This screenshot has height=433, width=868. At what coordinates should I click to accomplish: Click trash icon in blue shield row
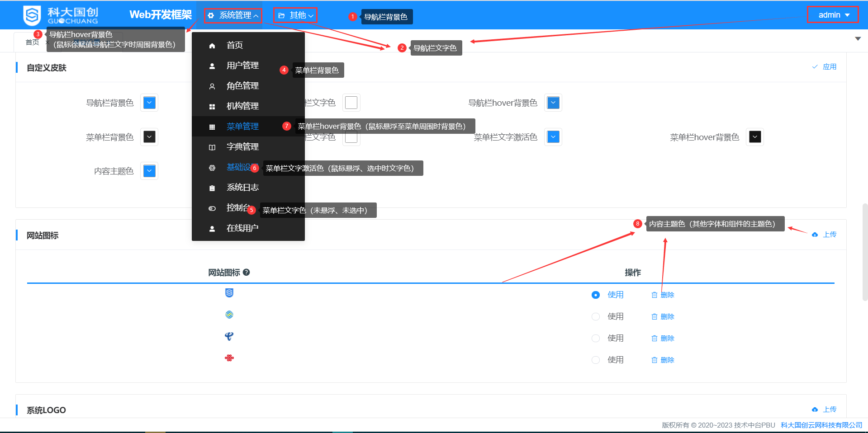pos(654,295)
